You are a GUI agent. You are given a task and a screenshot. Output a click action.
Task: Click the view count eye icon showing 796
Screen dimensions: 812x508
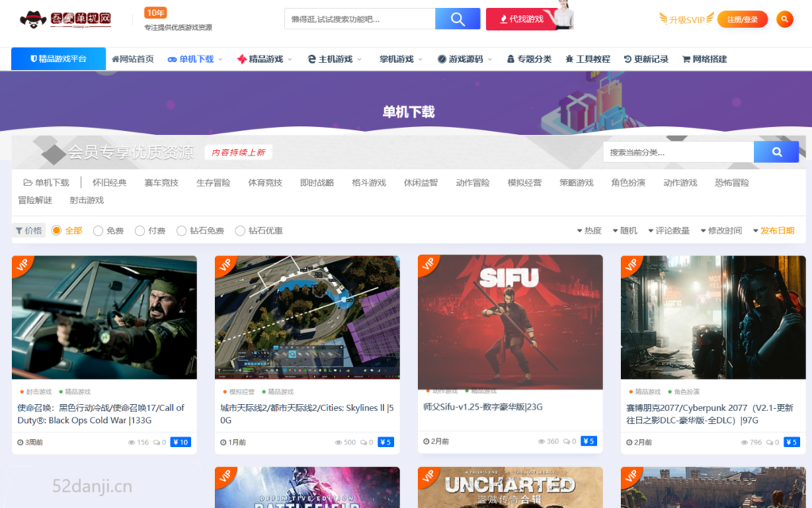[744, 443]
